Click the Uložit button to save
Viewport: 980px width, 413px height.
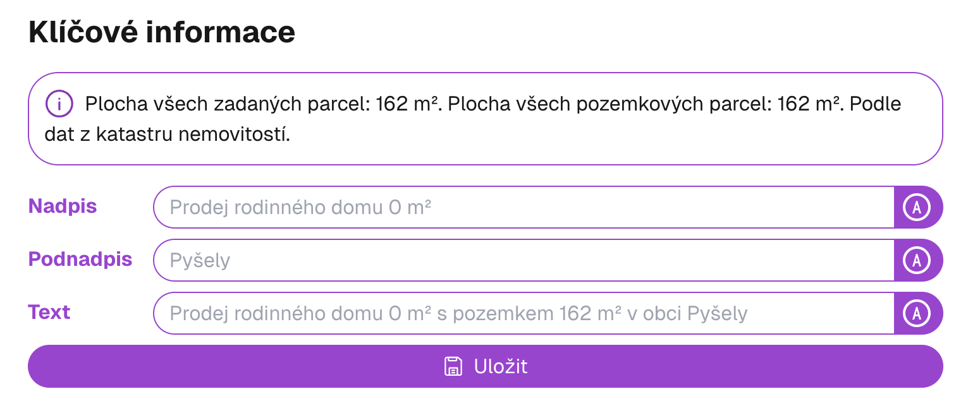click(x=485, y=366)
